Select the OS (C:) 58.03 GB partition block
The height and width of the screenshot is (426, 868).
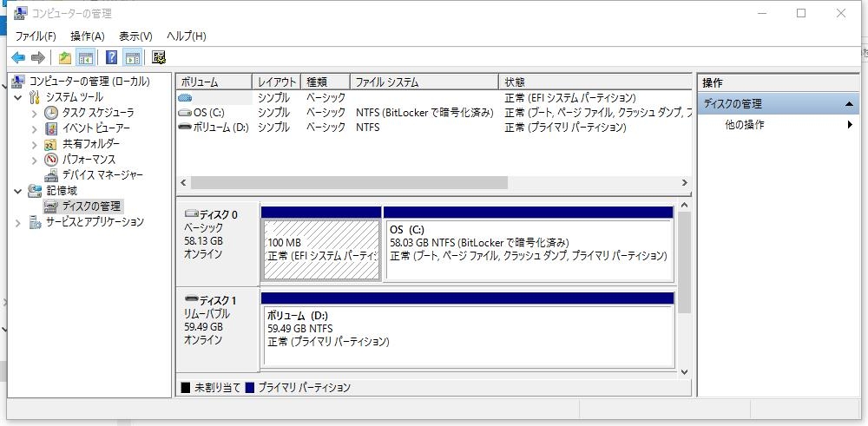(x=528, y=244)
